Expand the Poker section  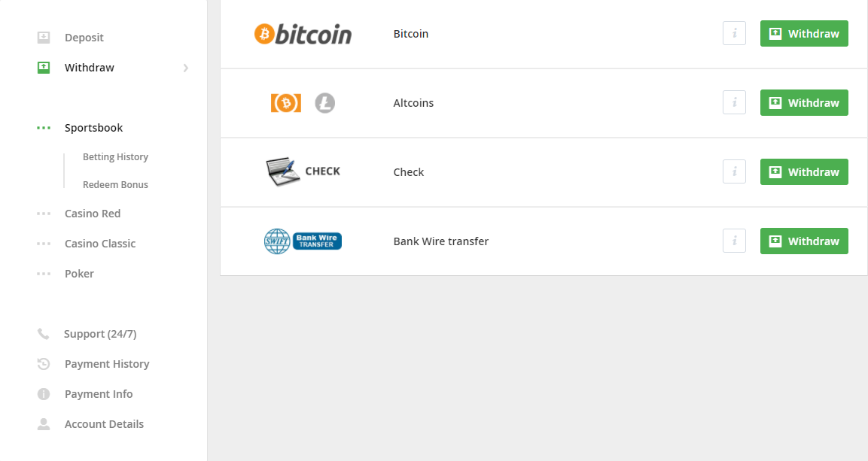point(79,274)
